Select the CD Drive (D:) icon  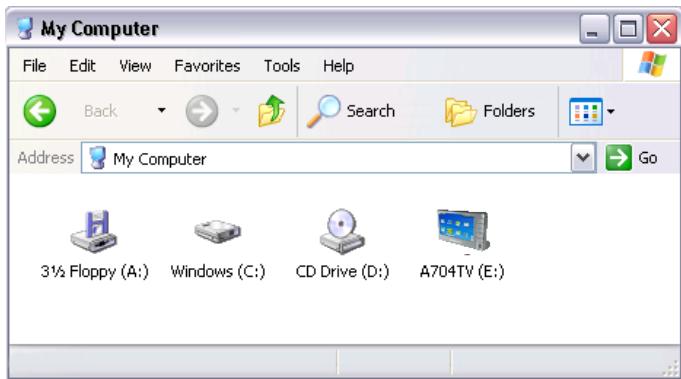tap(342, 231)
